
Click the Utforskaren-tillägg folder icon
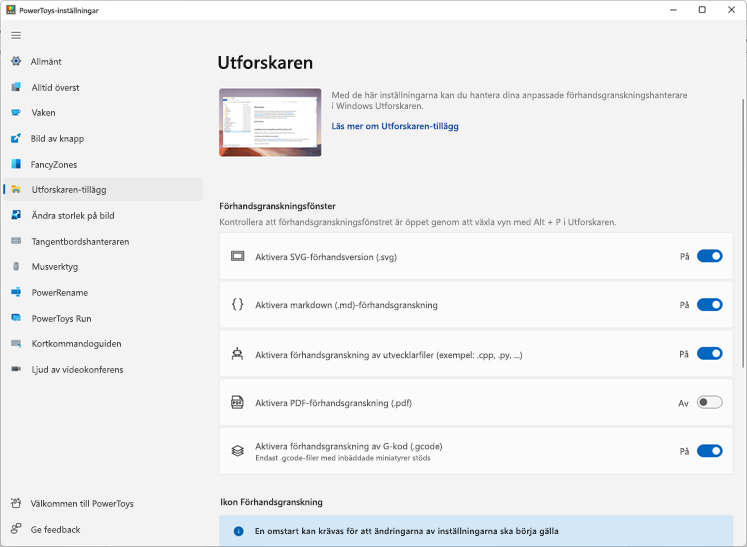pos(16,190)
